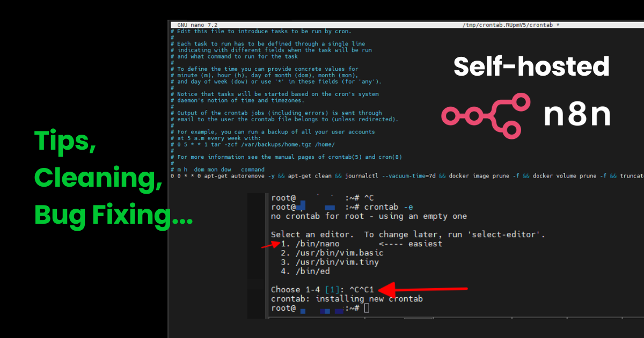Click the green "Cleaning," text
Screen dimensions: 644x338
(98, 178)
